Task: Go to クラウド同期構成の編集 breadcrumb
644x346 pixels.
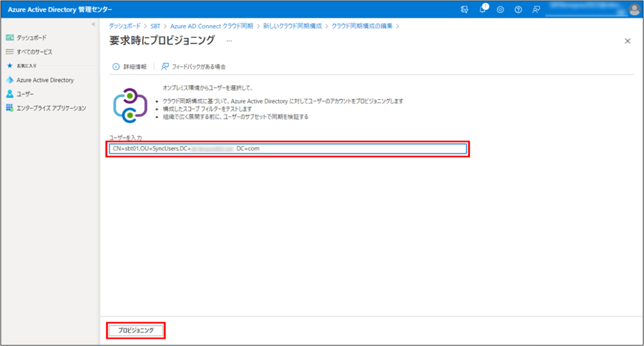Action: 362,26
